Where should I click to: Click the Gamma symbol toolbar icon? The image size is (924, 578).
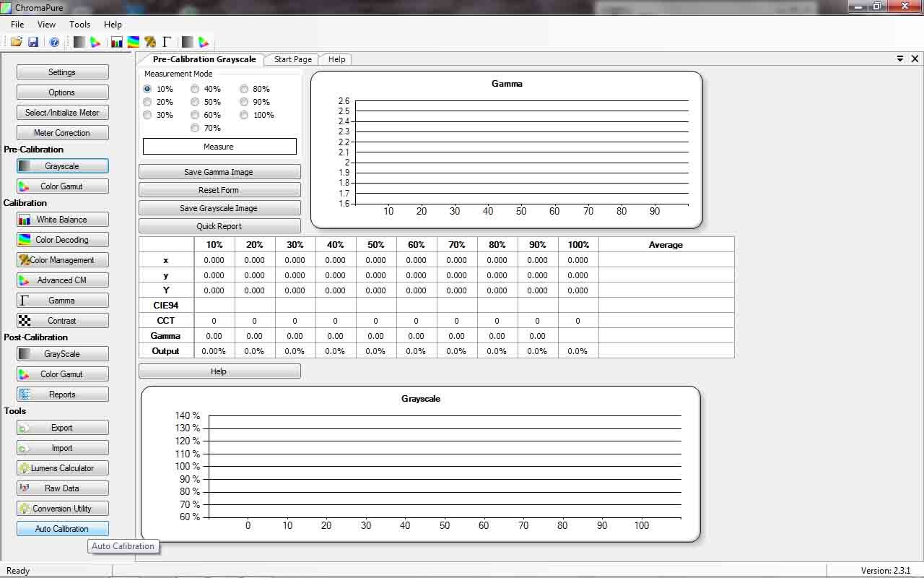click(x=167, y=43)
